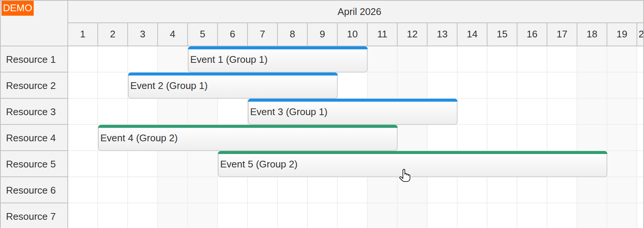Select day 10 column header
644x228 pixels.
click(352, 34)
